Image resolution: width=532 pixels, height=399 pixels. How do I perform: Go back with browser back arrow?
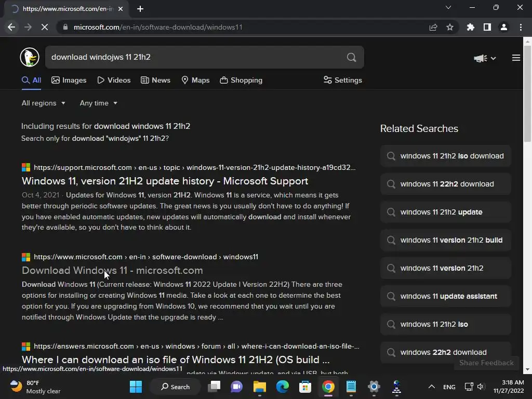(11, 27)
